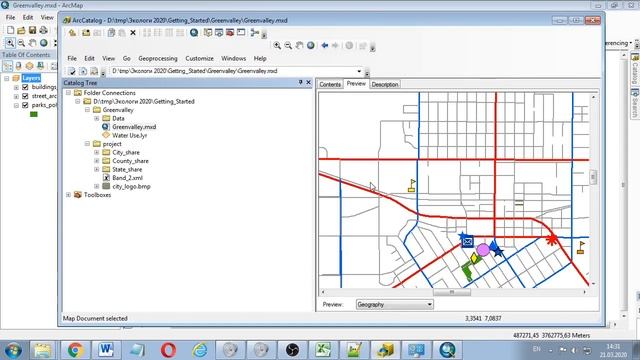The height and width of the screenshot is (360, 640).
Task: Click the preview horizontal scrollbar thumb
Action: click(x=452, y=292)
